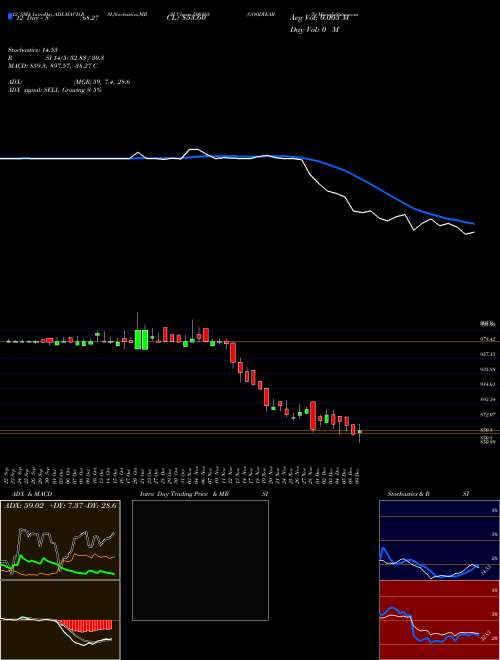
Task: Click the 872.07 price axis label
Action: pos(489,415)
